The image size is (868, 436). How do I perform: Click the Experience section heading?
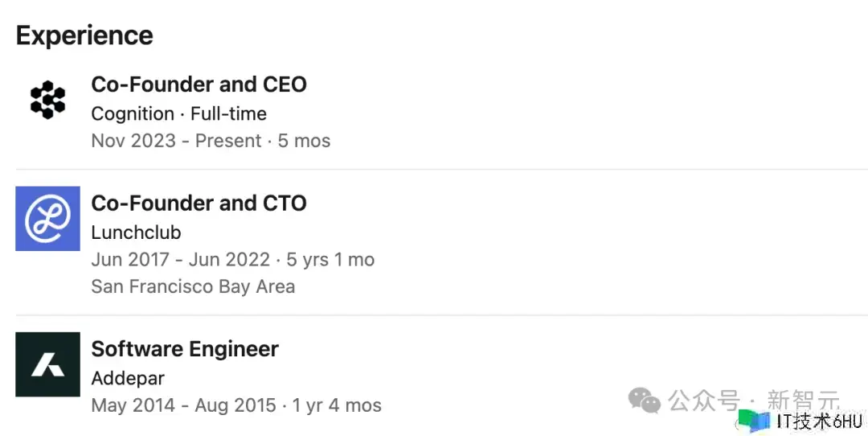tap(84, 35)
